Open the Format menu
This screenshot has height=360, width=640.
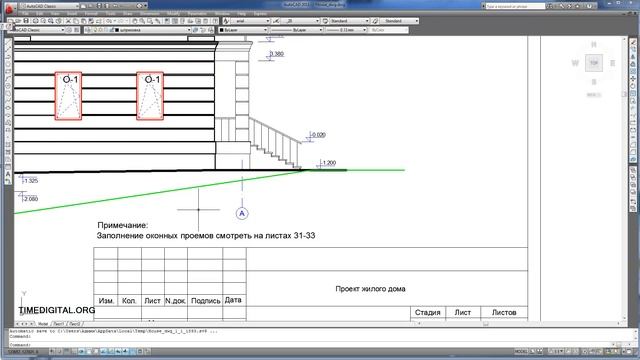click(x=91, y=14)
